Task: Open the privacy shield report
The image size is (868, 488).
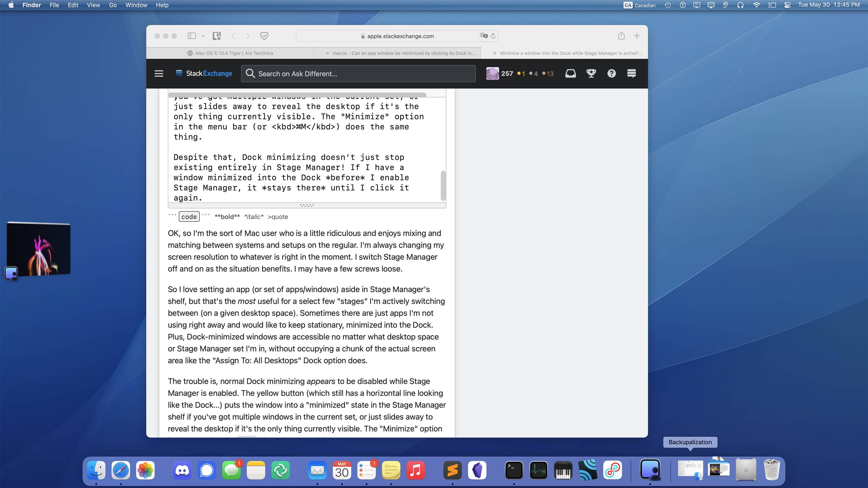Action: [x=264, y=36]
